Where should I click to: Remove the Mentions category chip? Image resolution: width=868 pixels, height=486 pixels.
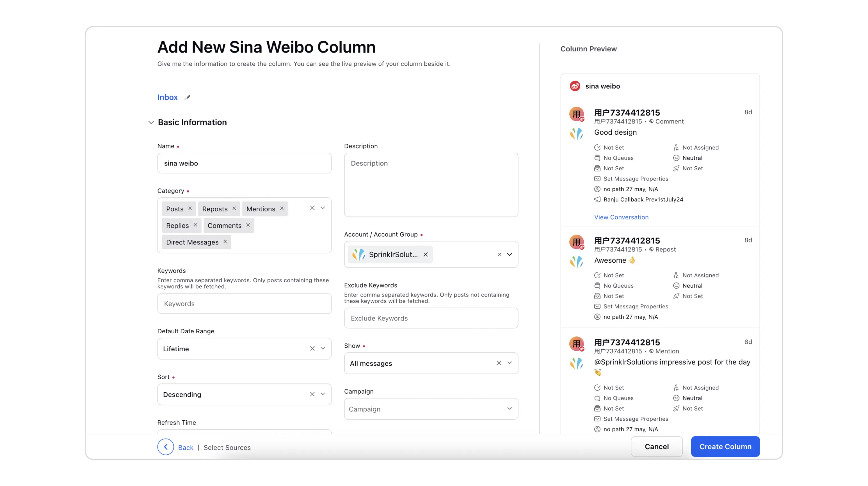[x=282, y=208]
